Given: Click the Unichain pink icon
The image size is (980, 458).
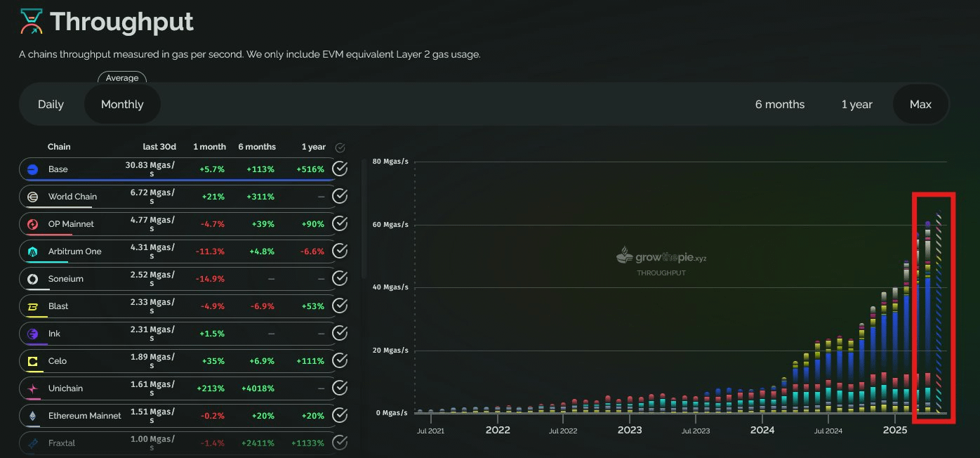Looking at the screenshot, I should point(32,388).
